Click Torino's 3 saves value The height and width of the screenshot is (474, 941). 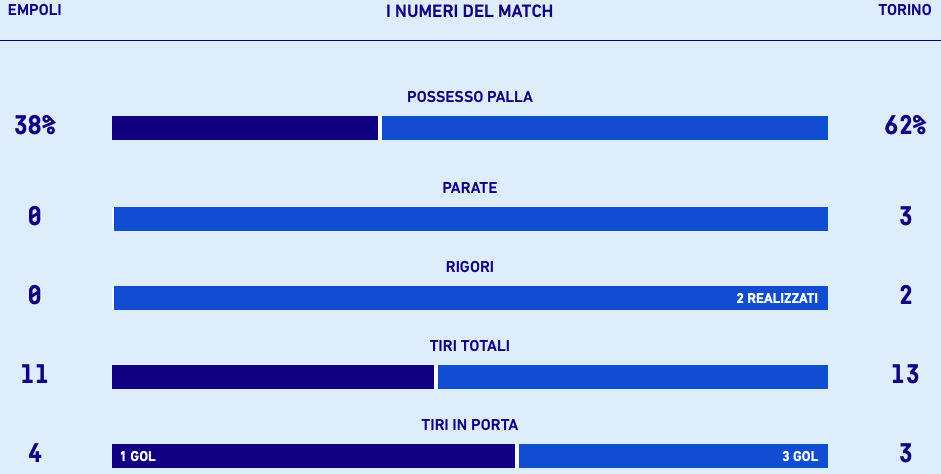[905, 216]
